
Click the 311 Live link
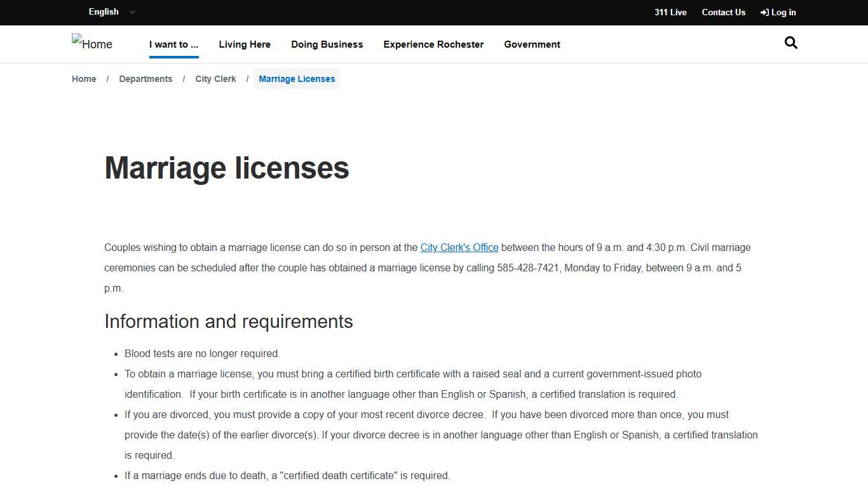tap(670, 12)
